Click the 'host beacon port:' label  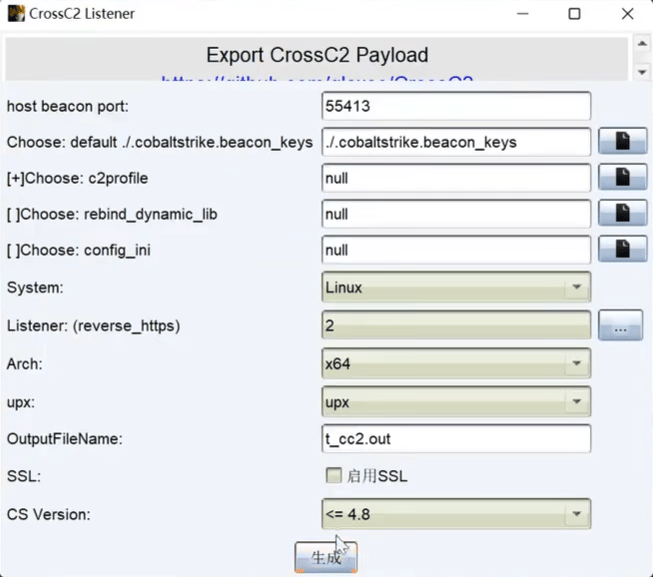tap(68, 107)
